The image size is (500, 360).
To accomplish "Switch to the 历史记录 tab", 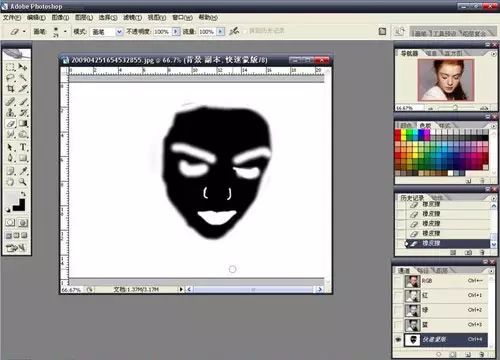I will click(x=412, y=198).
